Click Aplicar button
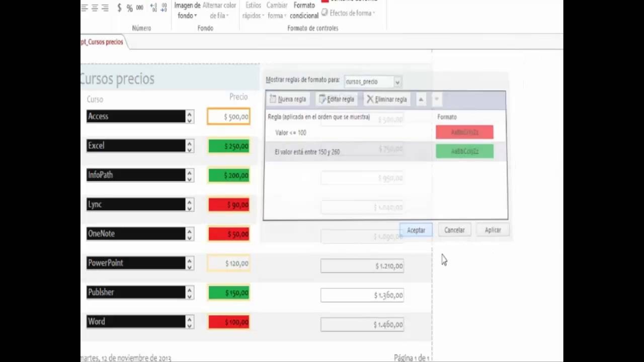 (493, 230)
